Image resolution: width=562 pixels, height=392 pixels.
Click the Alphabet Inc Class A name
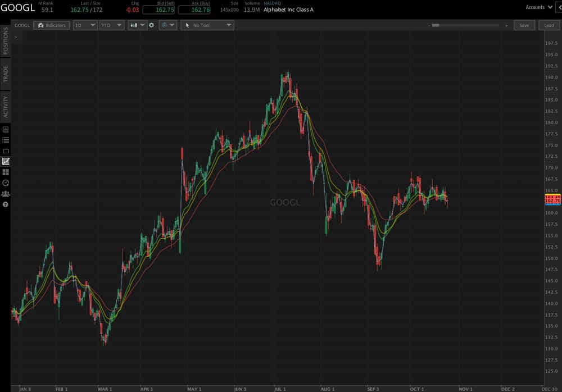(x=288, y=10)
